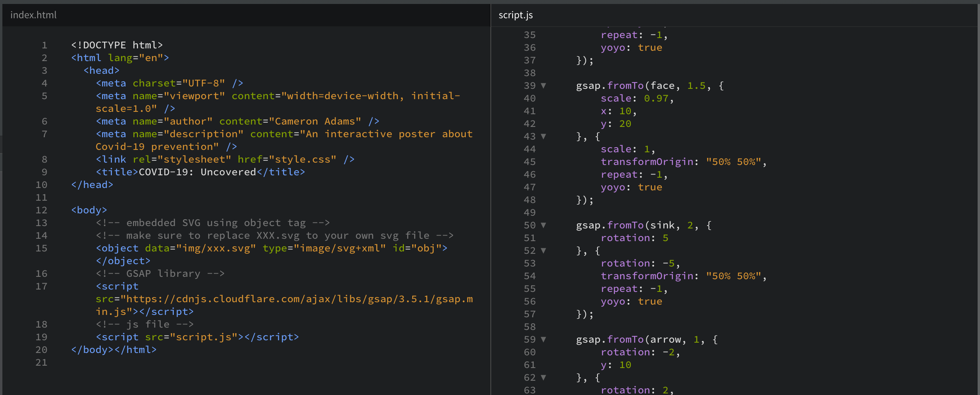Toggle the fold arrow on line 52
Viewport: 980px width, 395px height.
544,251
